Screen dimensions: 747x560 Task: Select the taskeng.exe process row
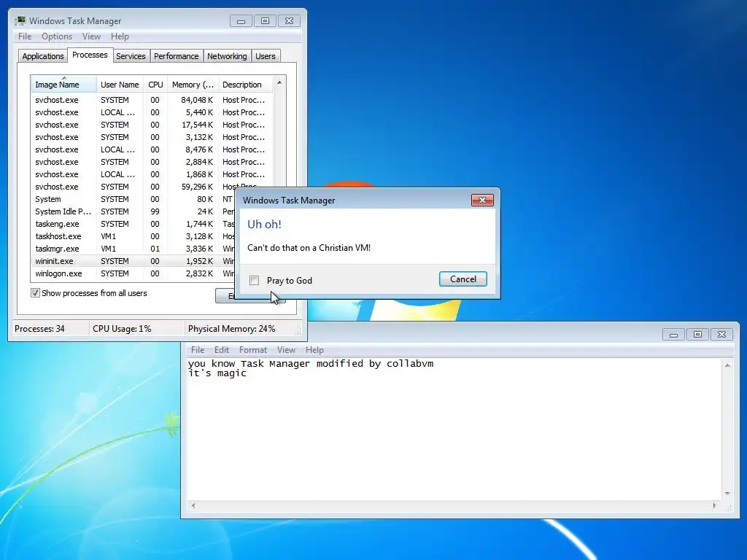(133, 224)
